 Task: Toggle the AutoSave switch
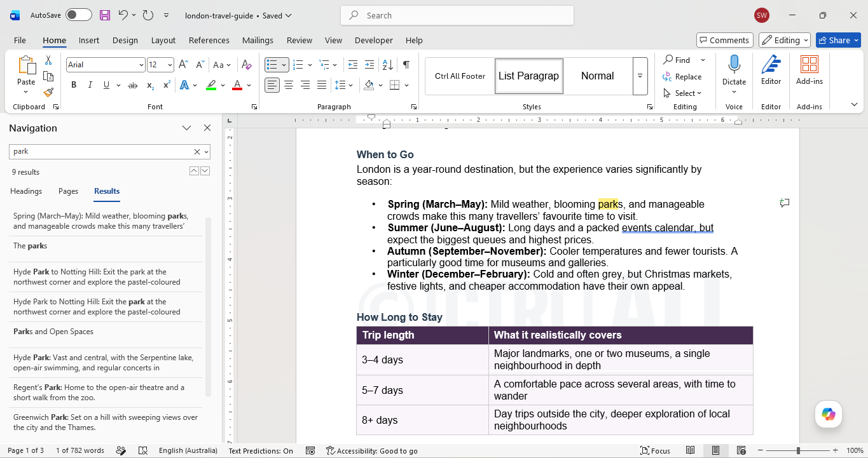pyautogui.click(x=79, y=15)
